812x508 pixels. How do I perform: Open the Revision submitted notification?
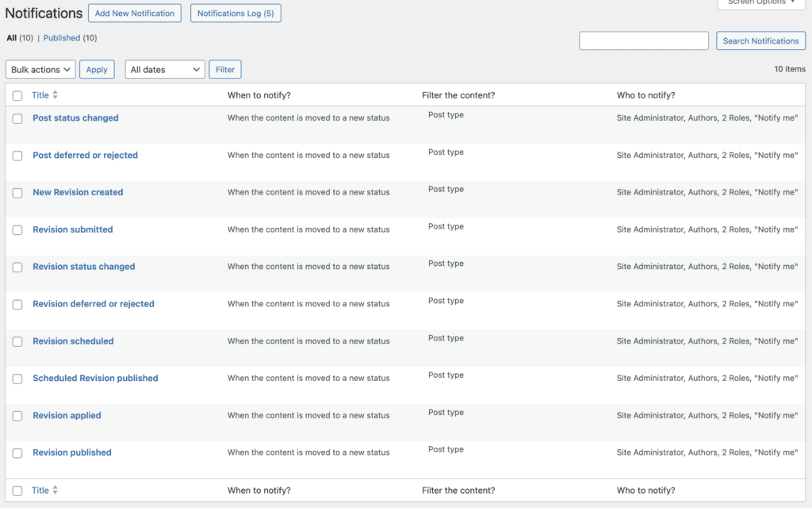(x=72, y=229)
